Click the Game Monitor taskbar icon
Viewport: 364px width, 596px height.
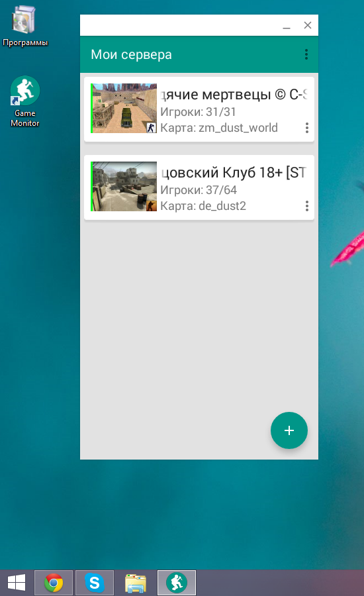pos(177,583)
